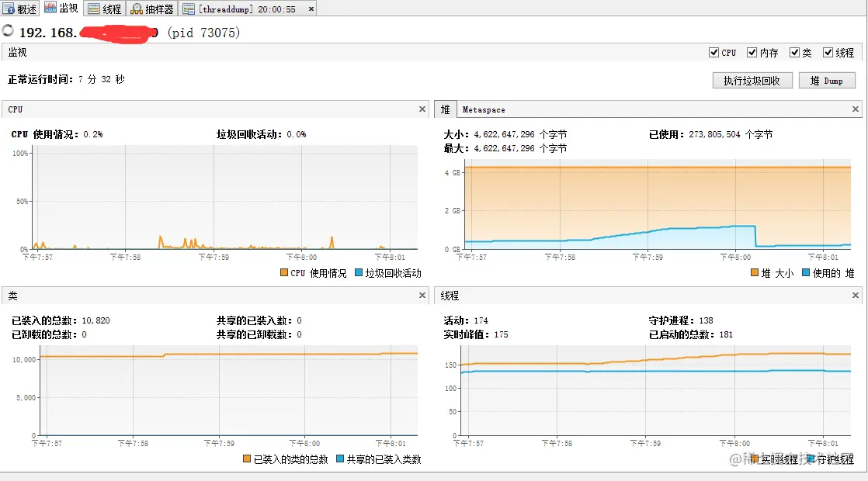
Task: Click the 已启动的总数 181 value
Action: tap(726, 334)
